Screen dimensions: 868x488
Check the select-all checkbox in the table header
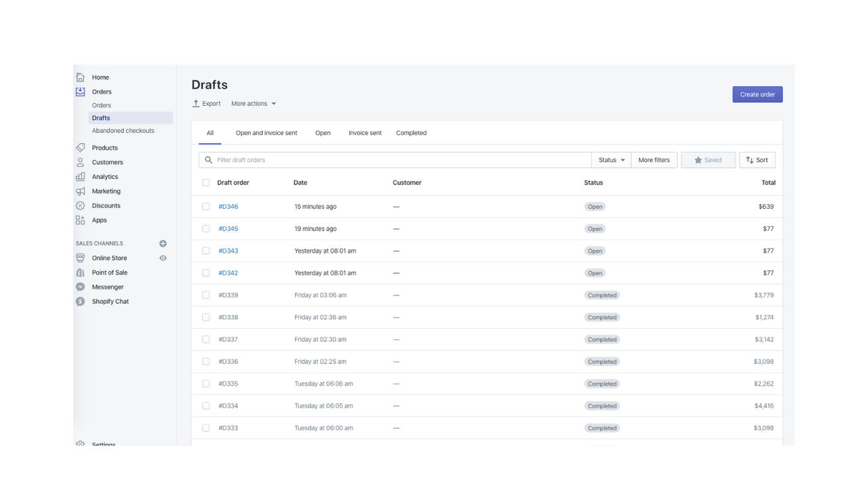pos(205,182)
